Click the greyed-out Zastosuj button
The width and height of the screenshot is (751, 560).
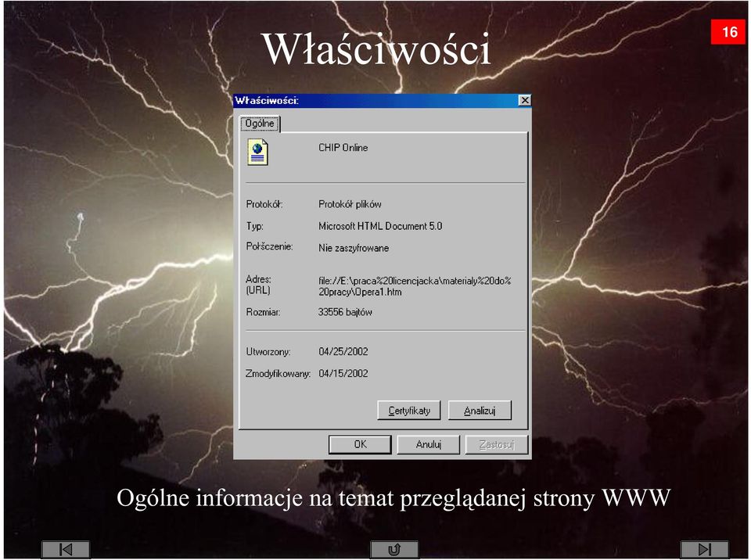click(x=497, y=444)
